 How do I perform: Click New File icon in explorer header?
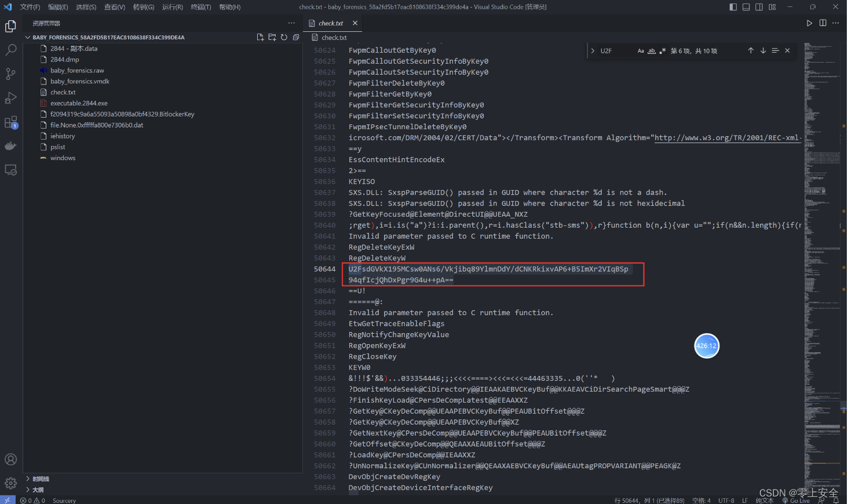[260, 37]
